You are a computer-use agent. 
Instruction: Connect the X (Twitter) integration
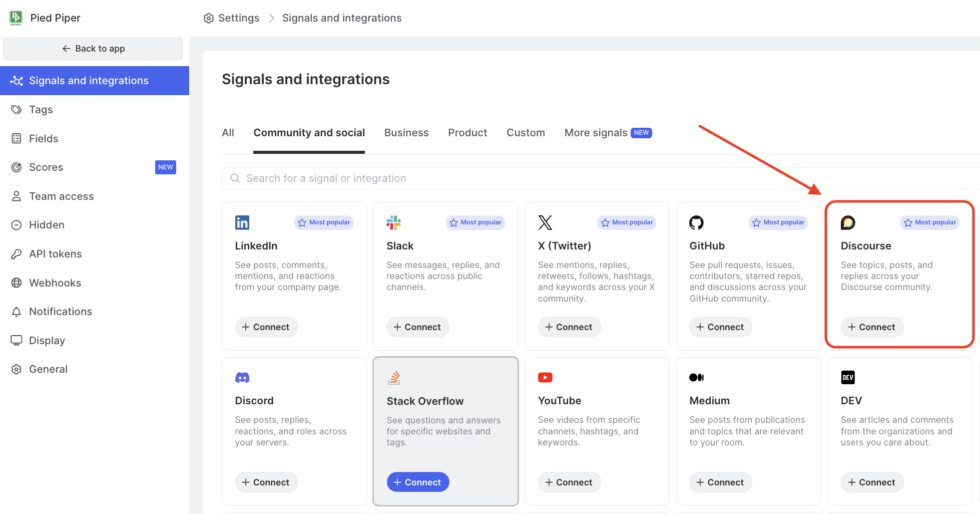click(x=569, y=327)
